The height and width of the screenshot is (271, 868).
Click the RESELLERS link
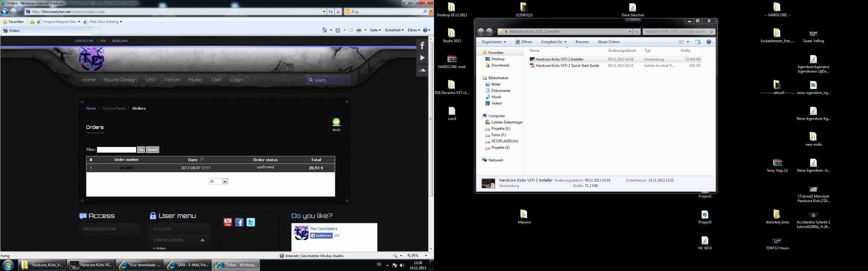click(x=120, y=41)
